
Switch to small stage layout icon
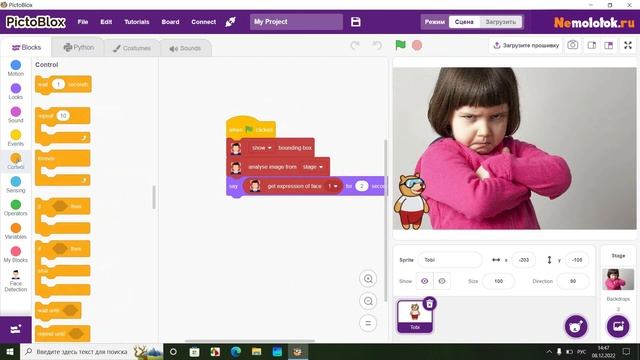point(591,45)
